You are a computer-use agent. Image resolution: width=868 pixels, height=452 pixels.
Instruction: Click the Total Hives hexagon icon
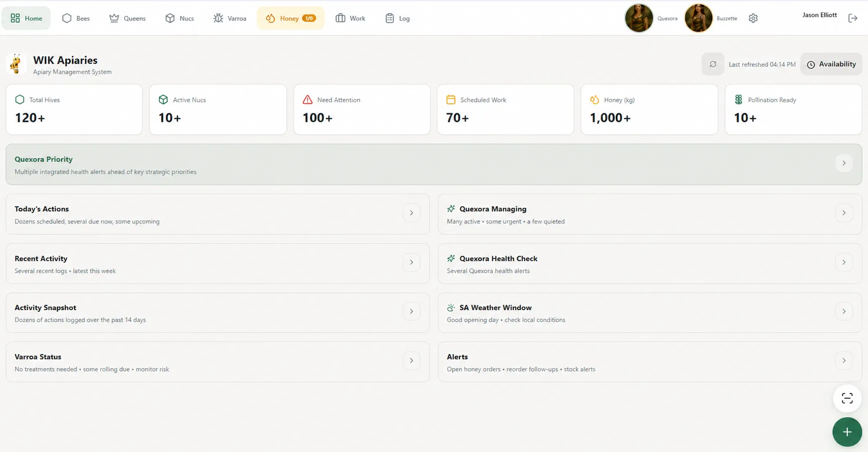tap(20, 100)
